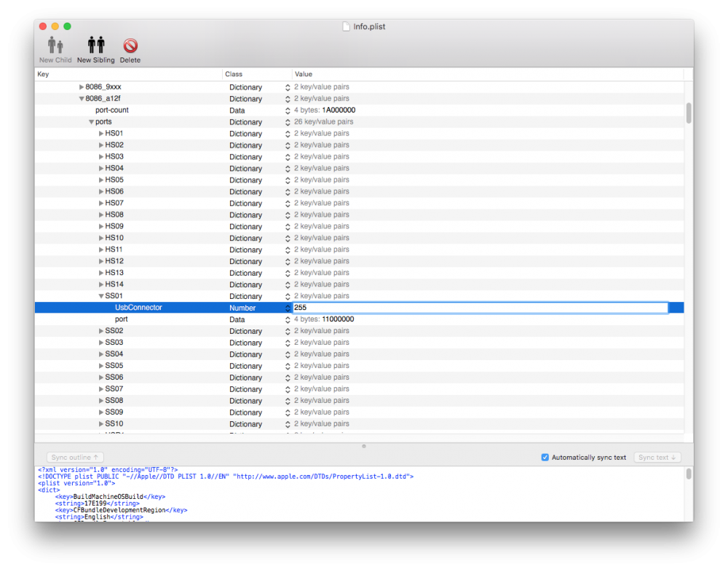This screenshot has height=571, width=728.
Task: Expand the 8086_9xxx dictionary
Action: click(82, 87)
